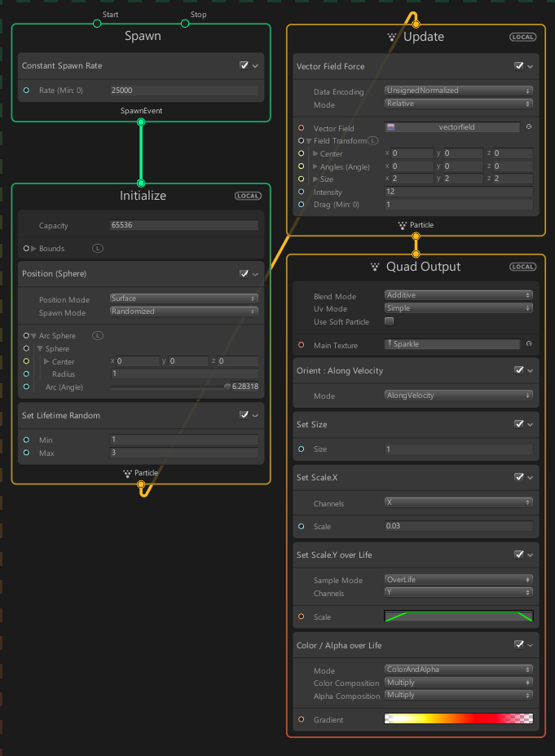The image size is (555, 756).
Task: Collapse the Constant Spawn Rate block
Action: click(255, 65)
